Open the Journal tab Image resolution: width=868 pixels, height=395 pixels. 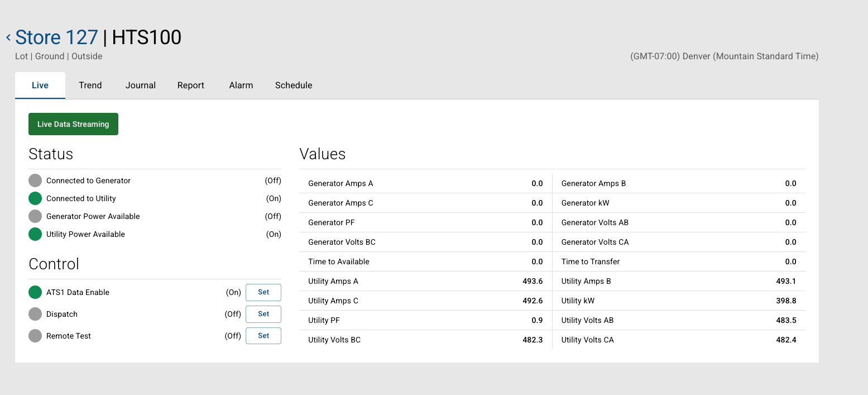(x=141, y=85)
